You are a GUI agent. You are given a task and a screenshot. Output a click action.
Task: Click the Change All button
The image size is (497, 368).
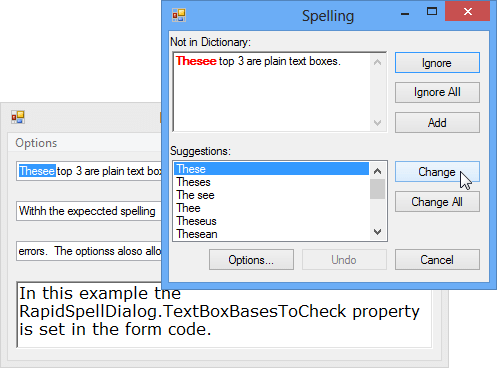pyautogui.click(x=437, y=202)
